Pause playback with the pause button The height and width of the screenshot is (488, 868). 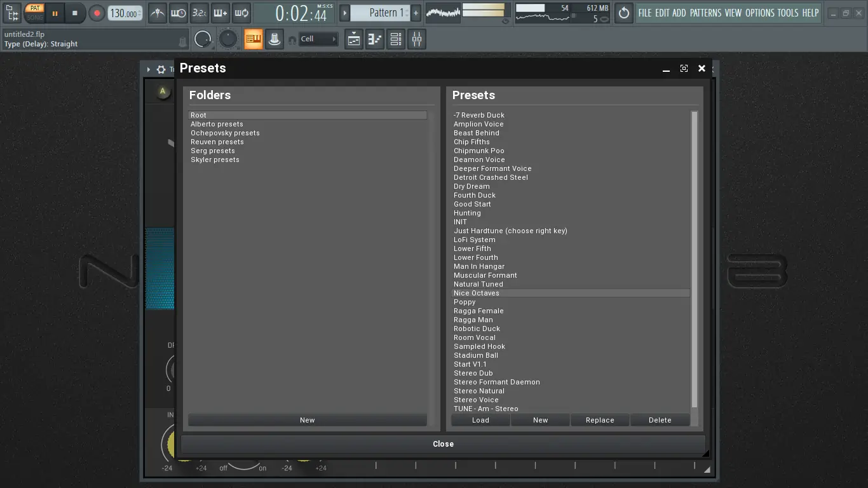click(x=55, y=13)
